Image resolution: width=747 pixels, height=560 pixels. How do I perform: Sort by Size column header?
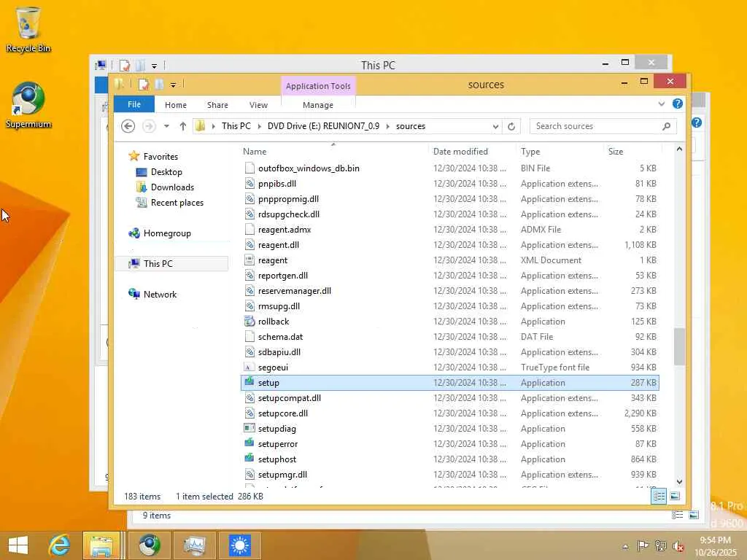pyautogui.click(x=632, y=152)
